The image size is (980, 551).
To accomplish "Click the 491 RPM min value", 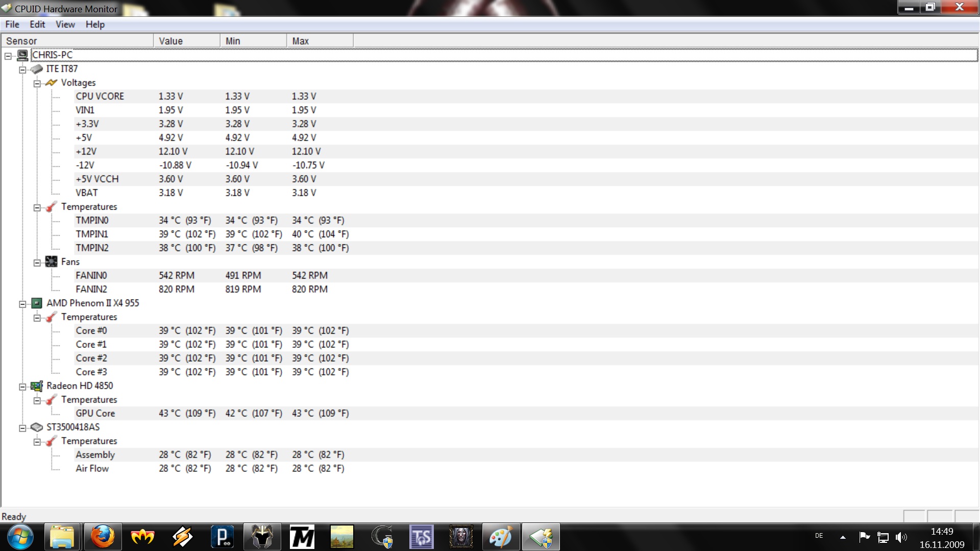I will (x=243, y=275).
